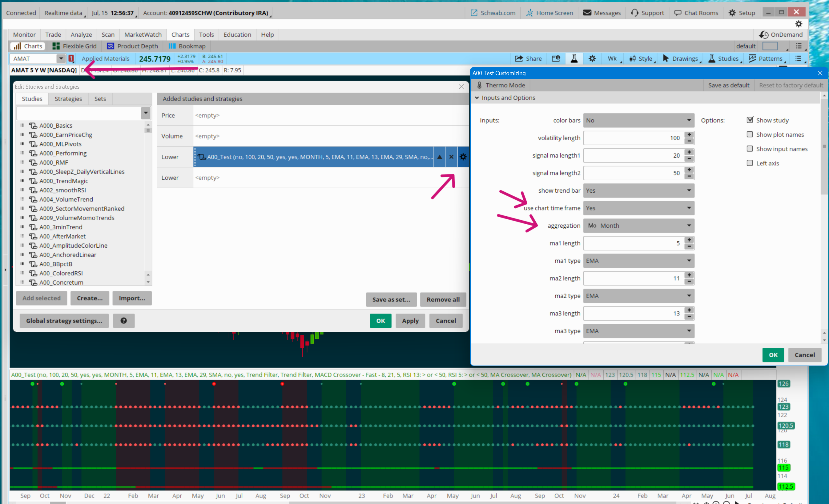Open Flexible Grid view
The image size is (829, 504).
74,46
